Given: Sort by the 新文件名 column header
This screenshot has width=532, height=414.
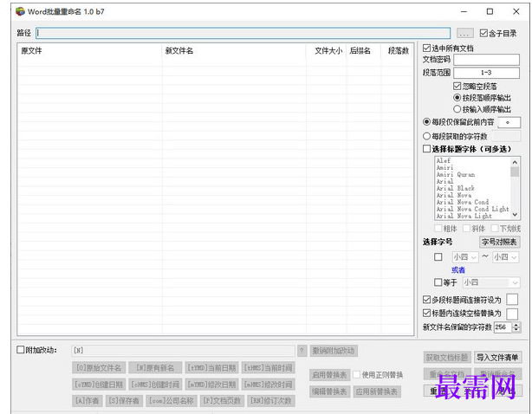Looking at the screenshot, I should (x=234, y=51).
